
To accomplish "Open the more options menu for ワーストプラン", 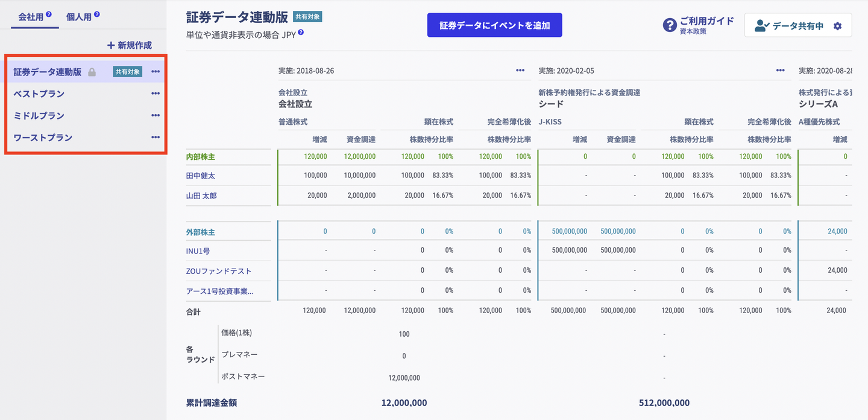I will pyautogui.click(x=156, y=138).
